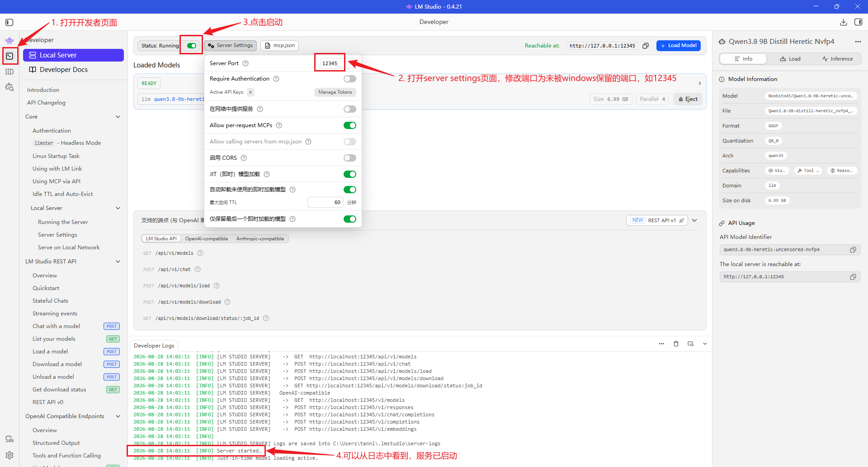
Task: Select the LM Studio API tab
Action: click(161, 238)
